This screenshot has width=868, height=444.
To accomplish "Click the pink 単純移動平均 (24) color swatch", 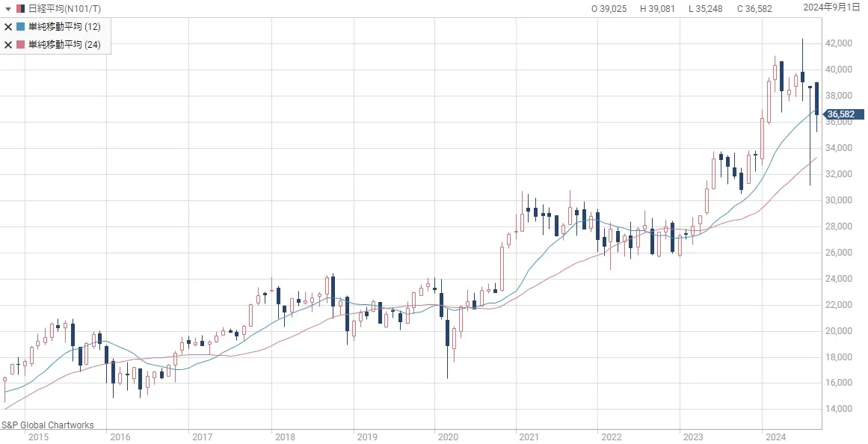I will pyautogui.click(x=20, y=45).
